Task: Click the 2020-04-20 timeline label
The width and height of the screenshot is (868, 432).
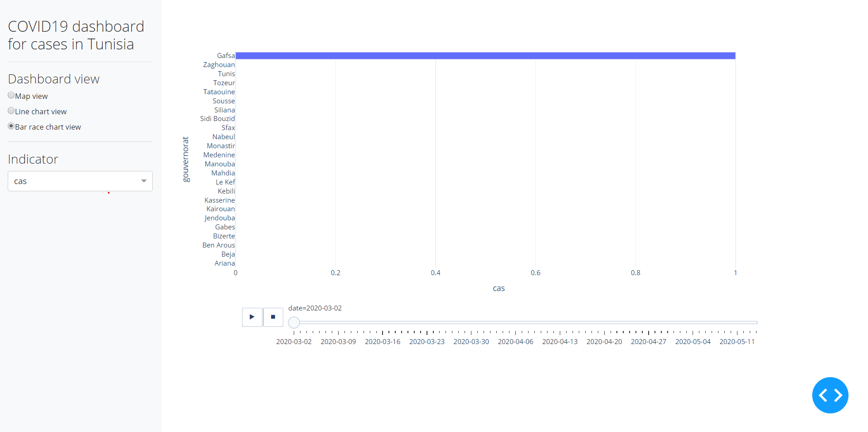Action: coord(604,341)
